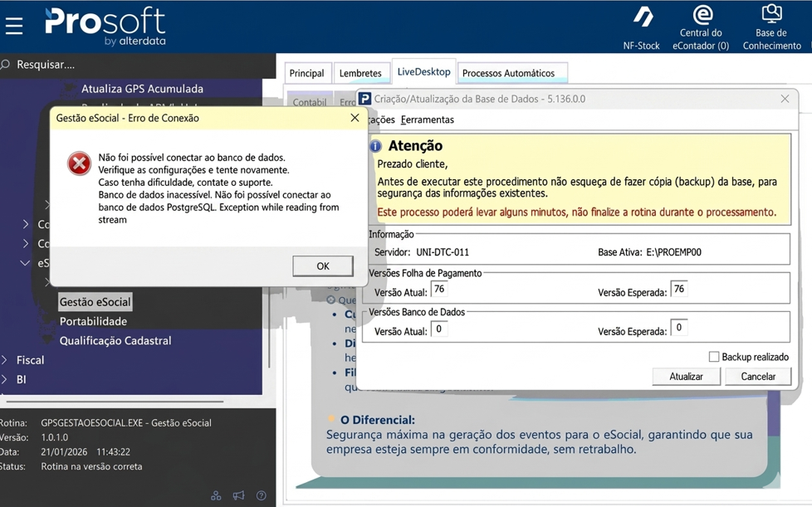Screen dimensions: 812x507
Task: Click the Prosoft by alterdata logo
Action: click(105, 27)
